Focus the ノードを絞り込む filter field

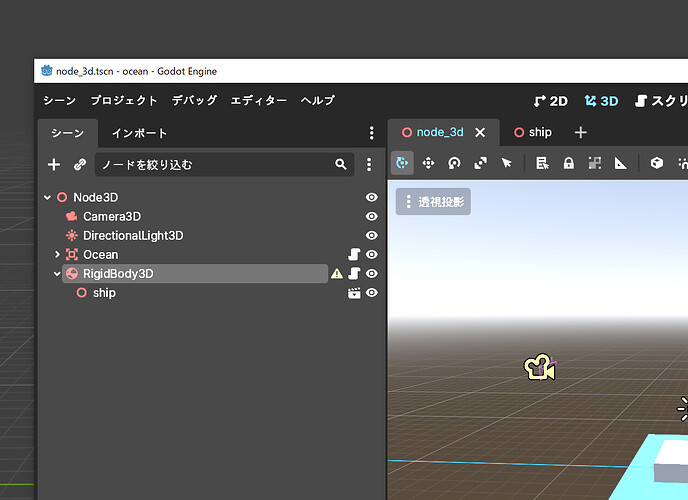[x=224, y=164]
